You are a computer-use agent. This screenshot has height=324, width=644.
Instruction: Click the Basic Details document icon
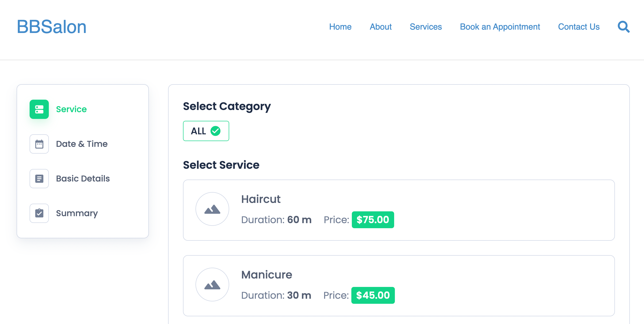(39, 179)
